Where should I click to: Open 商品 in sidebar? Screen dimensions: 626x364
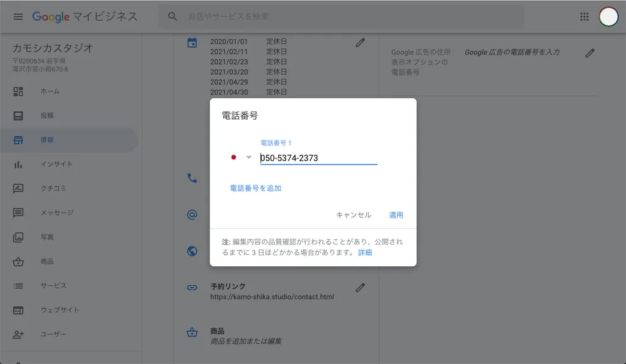pyautogui.click(x=68, y=261)
